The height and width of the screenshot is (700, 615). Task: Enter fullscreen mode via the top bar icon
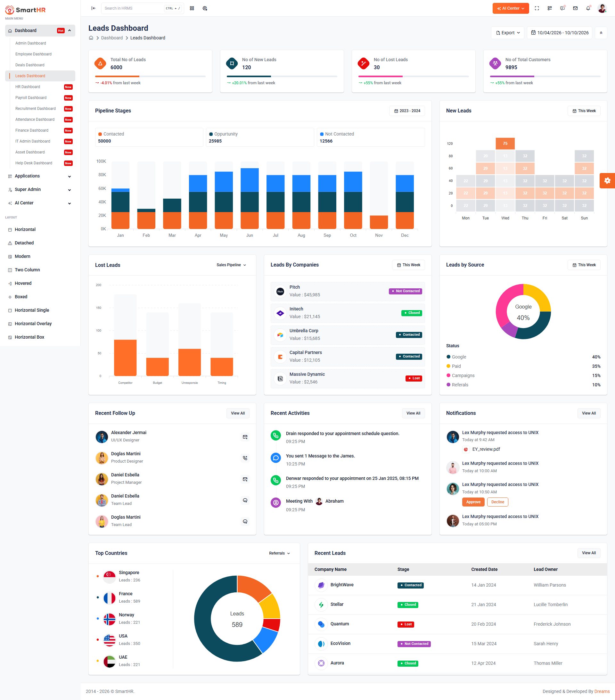[x=537, y=8]
